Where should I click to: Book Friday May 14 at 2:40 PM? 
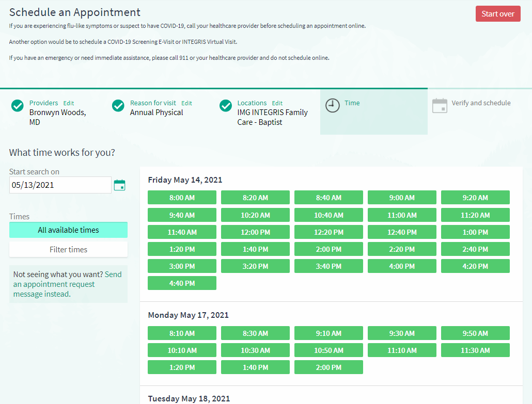(475, 249)
